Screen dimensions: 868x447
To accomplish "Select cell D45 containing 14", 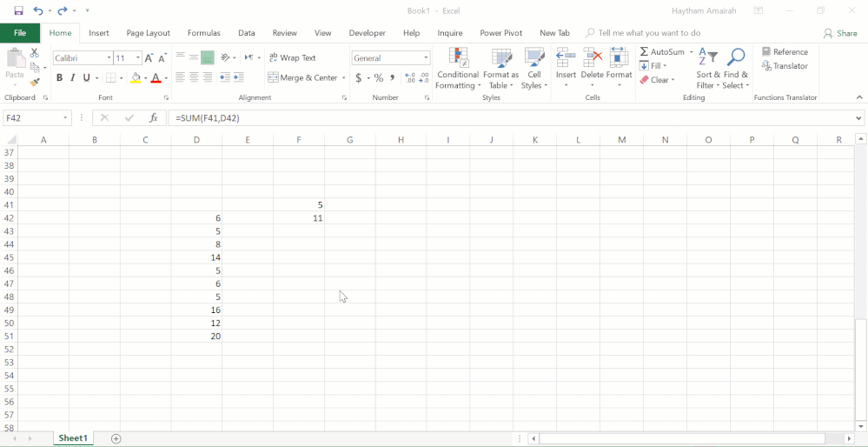I will [196, 257].
